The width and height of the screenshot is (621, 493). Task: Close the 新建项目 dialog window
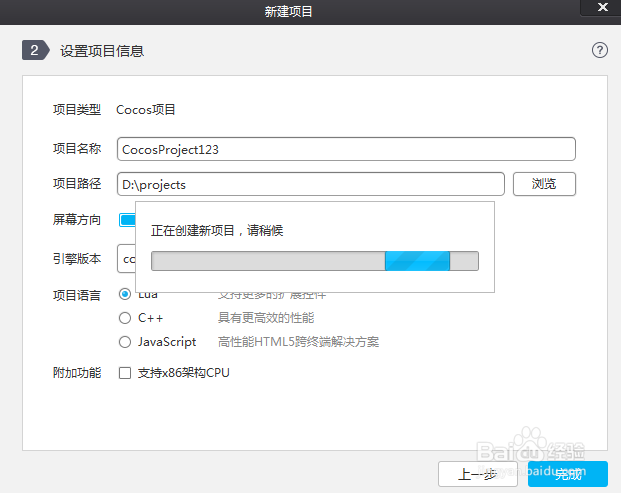coord(602,7)
